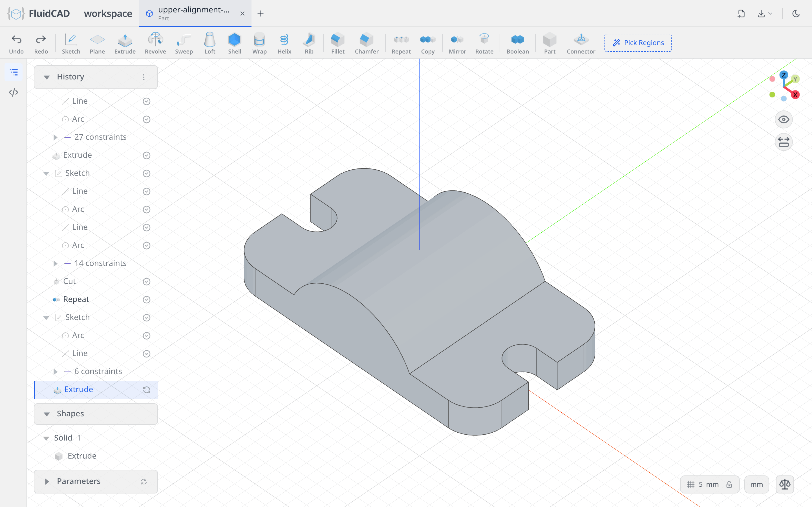Open the code view sidebar icon

[x=14, y=93]
